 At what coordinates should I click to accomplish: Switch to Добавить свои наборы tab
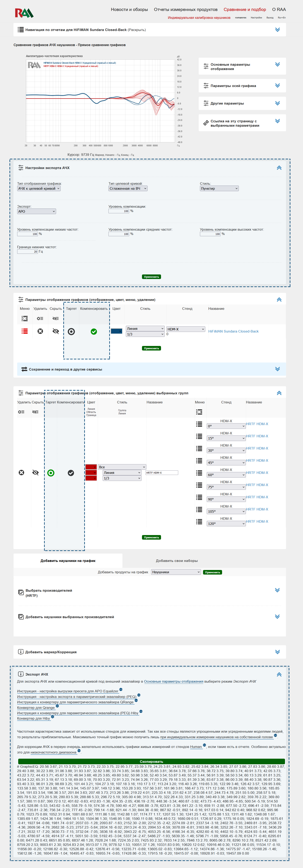pos(177,561)
